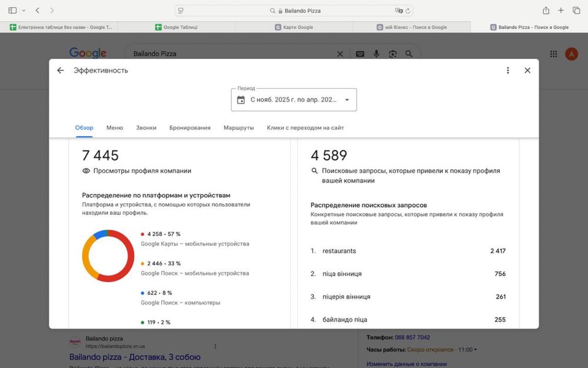
Task: Click the Bailando pizza site favicon
Action: coord(75,342)
